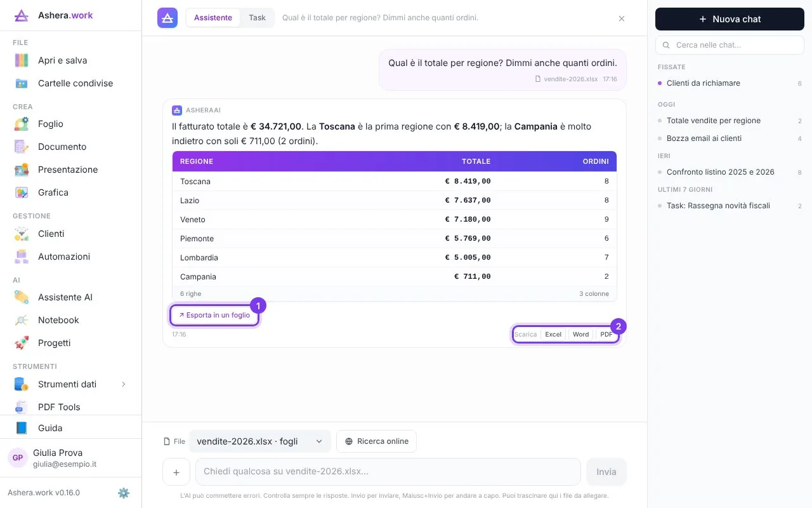This screenshot has height=508, width=812.
Task: Open the Apri e salva icon
Action: pos(22,60)
